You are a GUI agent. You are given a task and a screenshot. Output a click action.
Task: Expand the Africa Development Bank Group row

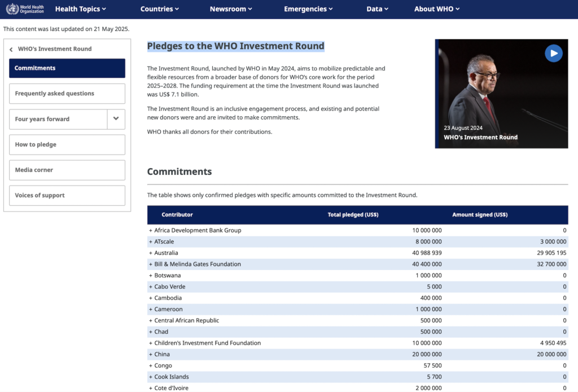click(x=150, y=230)
